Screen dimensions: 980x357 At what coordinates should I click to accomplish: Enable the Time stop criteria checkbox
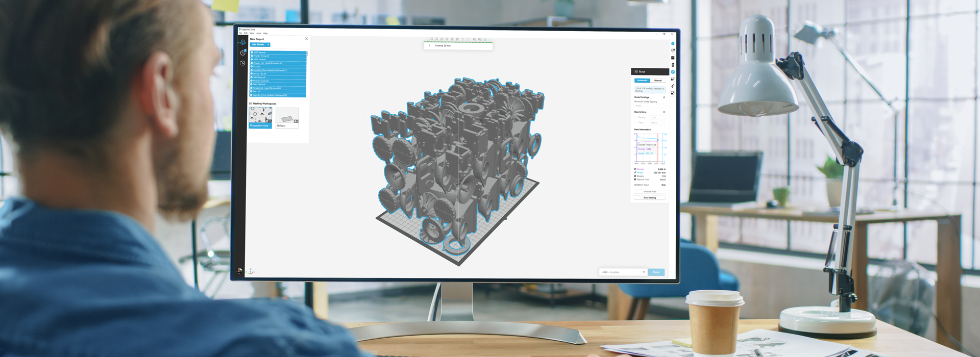tap(636, 123)
